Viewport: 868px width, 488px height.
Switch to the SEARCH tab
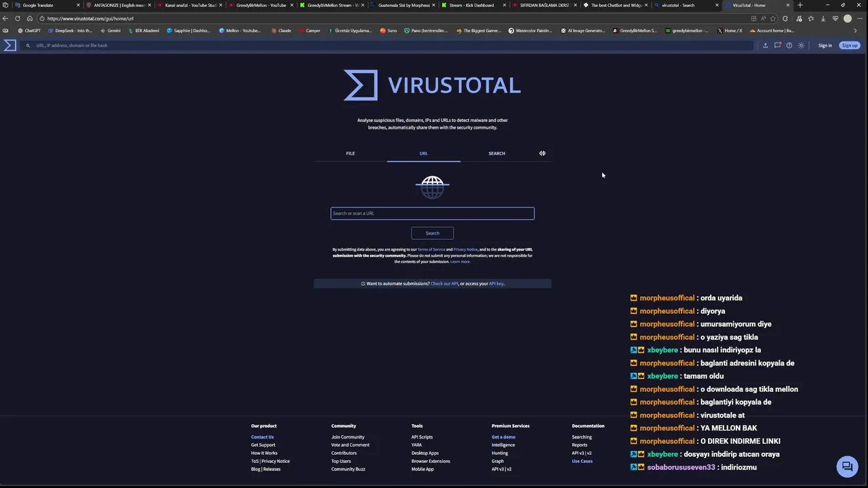[x=497, y=153]
